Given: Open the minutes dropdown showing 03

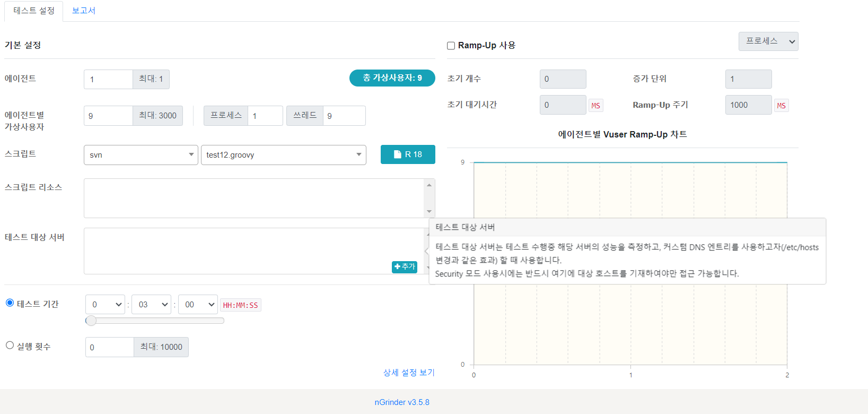Looking at the screenshot, I should click(x=151, y=305).
